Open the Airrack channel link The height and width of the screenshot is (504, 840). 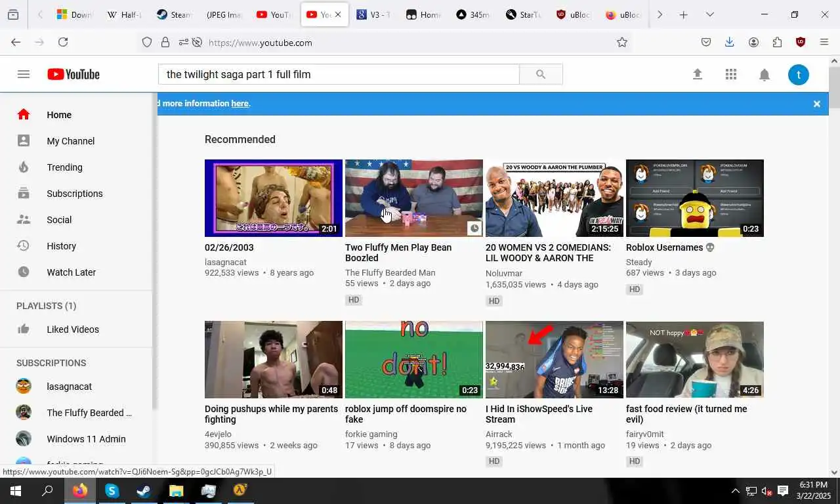click(499, 434)
